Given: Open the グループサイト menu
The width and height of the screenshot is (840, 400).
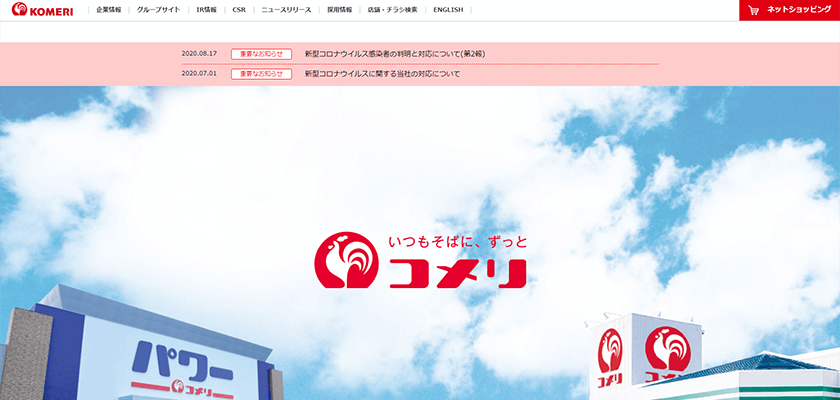Looking at the screenshot, I should (x=159, y=10).
